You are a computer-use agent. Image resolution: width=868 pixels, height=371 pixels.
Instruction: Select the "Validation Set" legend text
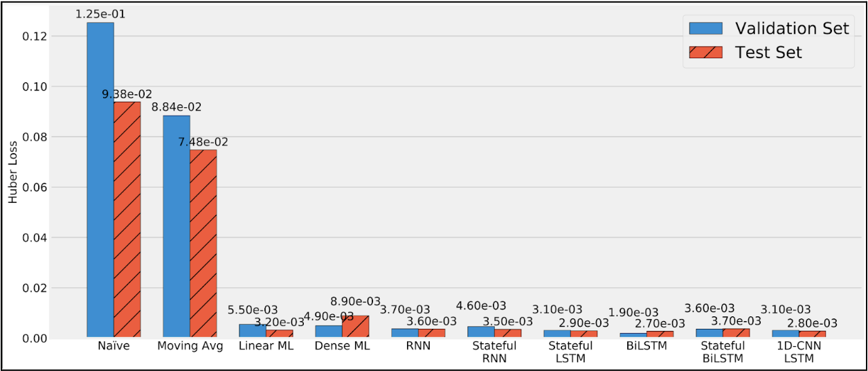[x=792, y=28]
